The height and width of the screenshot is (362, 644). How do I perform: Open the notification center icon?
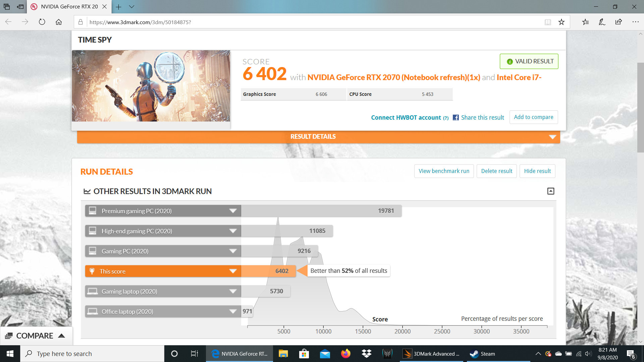[631, 354]
